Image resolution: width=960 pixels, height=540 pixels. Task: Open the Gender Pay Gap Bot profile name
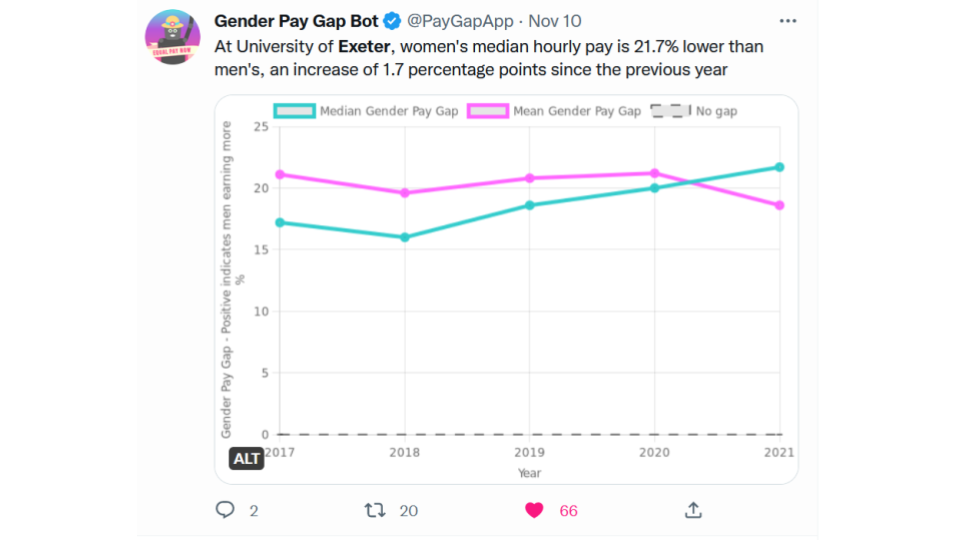pyautogui.click(x=296, y=21)
